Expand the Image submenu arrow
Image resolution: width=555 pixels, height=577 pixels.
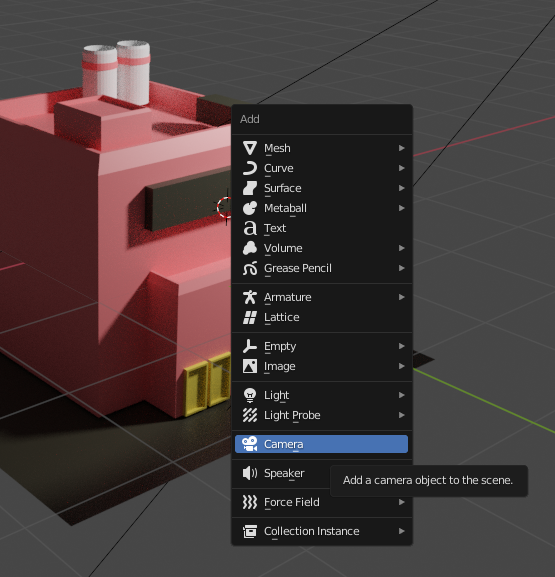(x=402, y=366)
